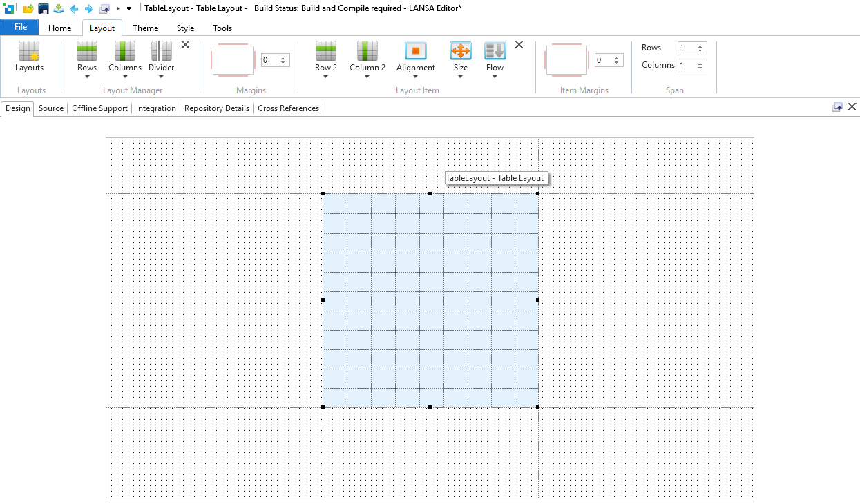Open the Offline Support tab
The image size is (860, 504).
(x=100, y=108)
